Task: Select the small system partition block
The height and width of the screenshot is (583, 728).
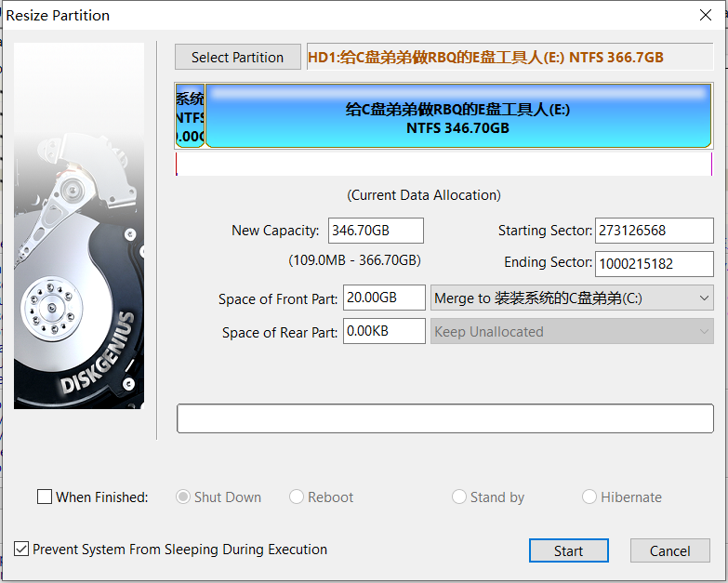Action: [190, 116]
